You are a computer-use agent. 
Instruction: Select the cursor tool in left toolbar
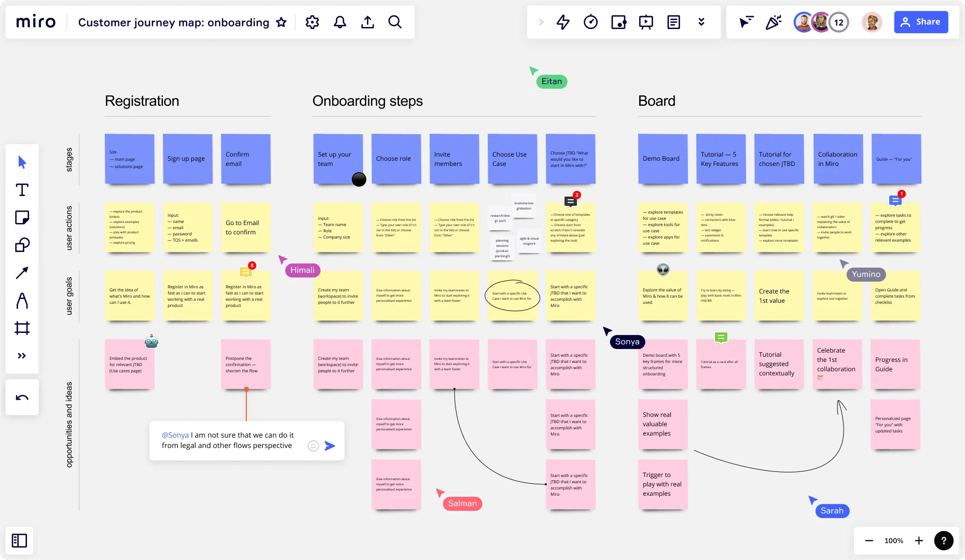(22, 162)
